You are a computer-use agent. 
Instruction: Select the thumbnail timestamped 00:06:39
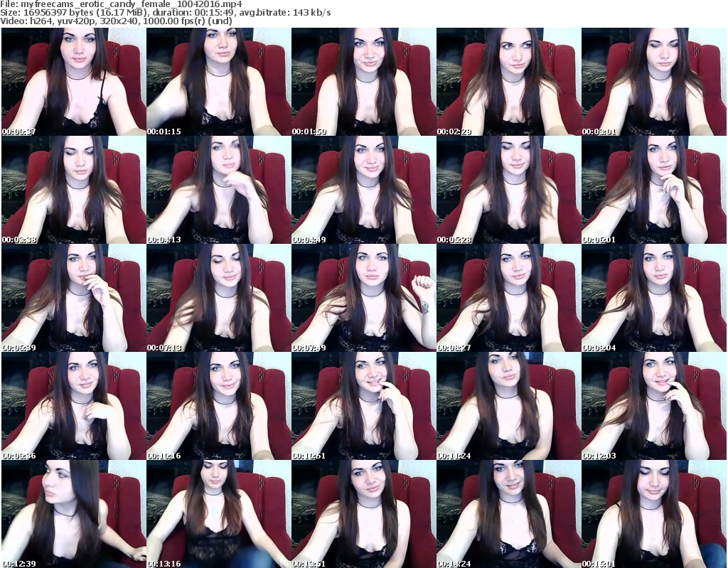click(x=74, y=298)
